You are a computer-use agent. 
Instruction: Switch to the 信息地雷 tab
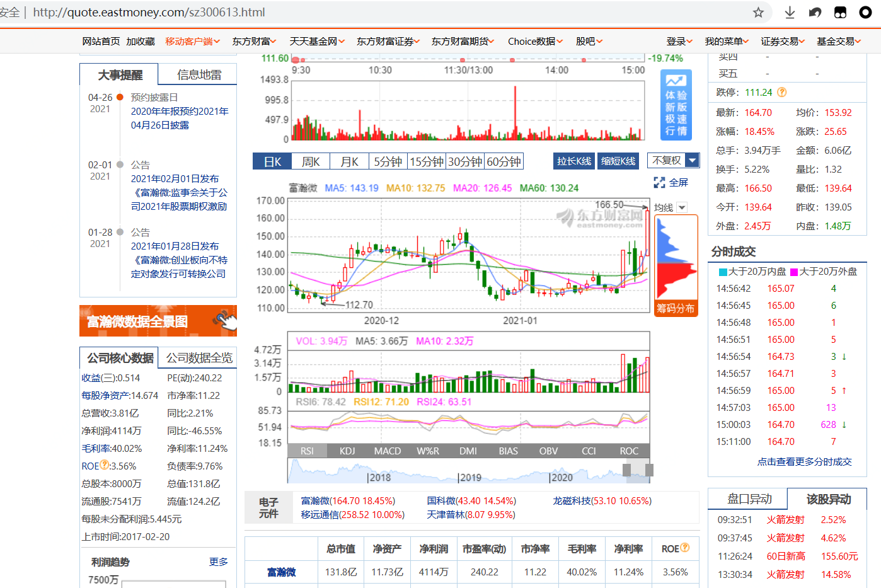199,75
